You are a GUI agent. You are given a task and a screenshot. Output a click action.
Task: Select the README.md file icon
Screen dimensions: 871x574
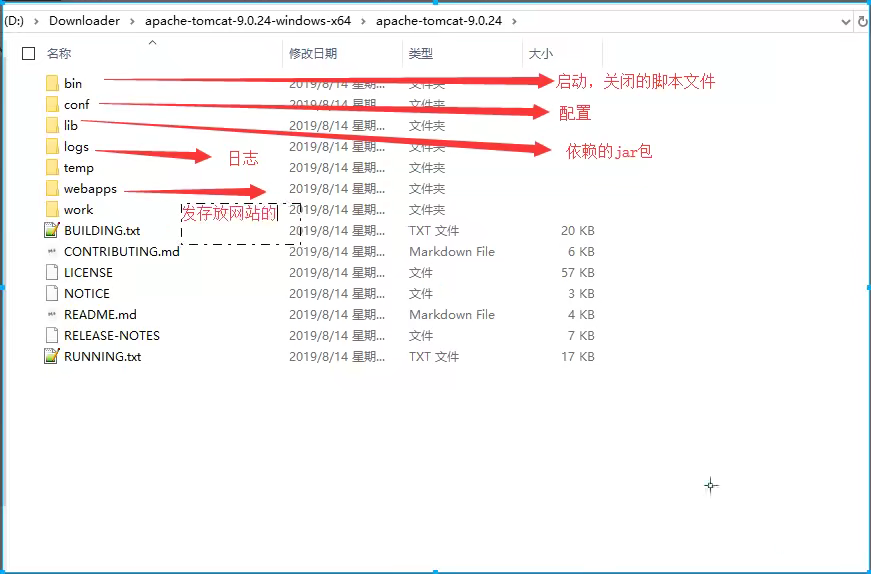[x=52, y=315]
